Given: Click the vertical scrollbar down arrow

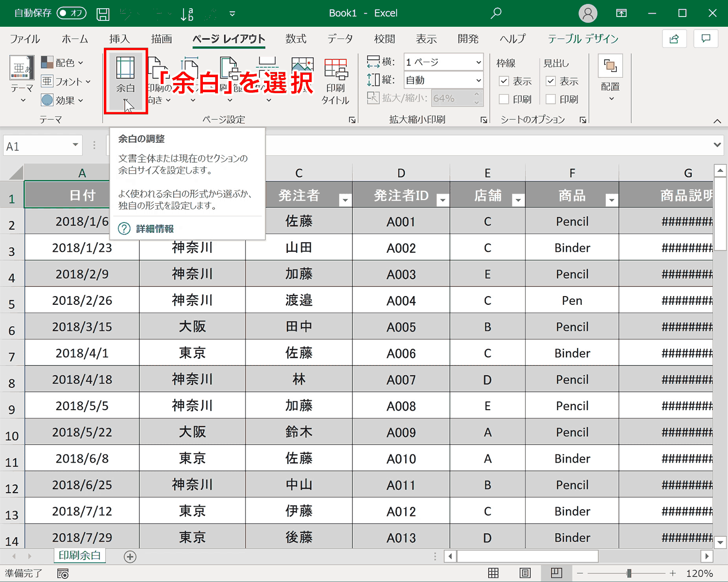Looking at the screenshot, I should [x=720, y=542].
